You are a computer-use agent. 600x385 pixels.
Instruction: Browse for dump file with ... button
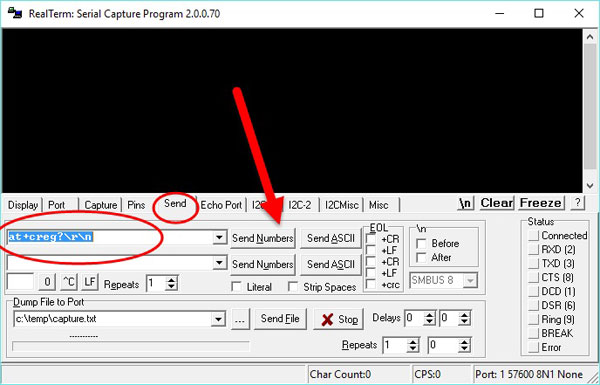240,319
